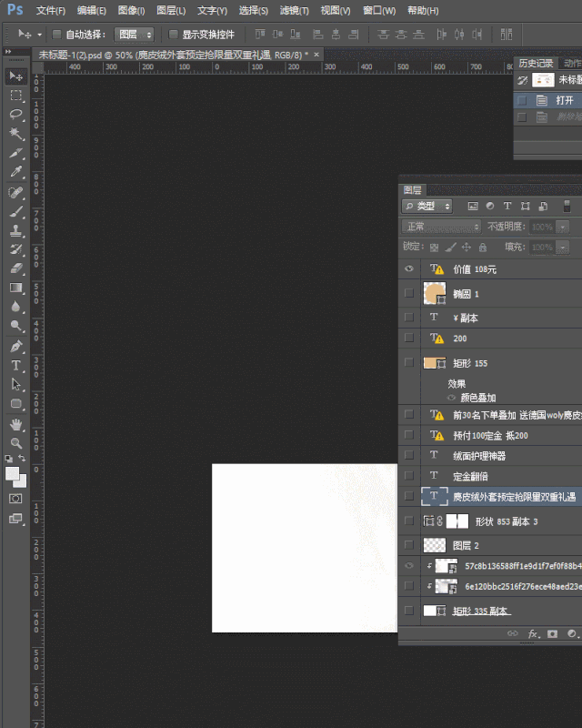Show the 矩形 155 layer
This screenshot has height=728, width=582.
409,362
